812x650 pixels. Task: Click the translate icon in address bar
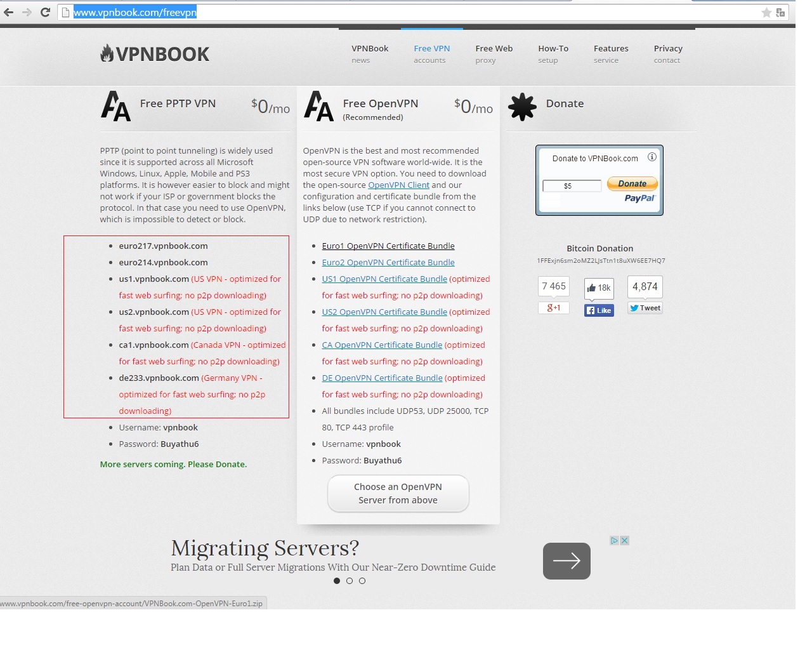pos(780,13)
